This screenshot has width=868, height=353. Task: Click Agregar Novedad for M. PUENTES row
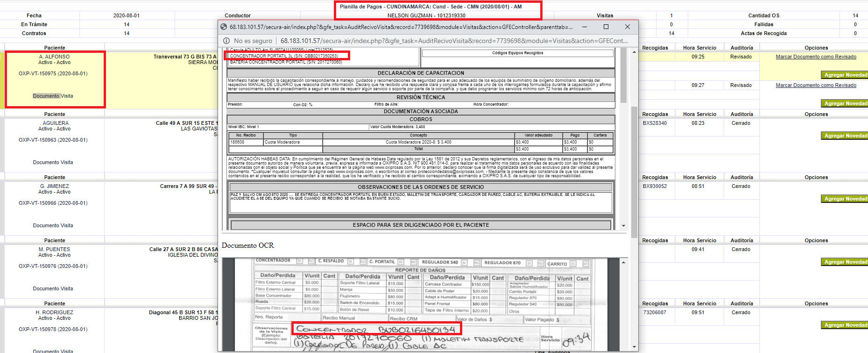click(844, 262)
